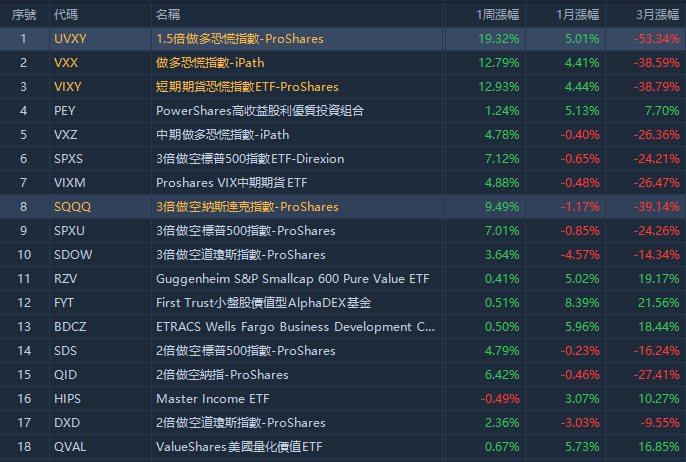
Task: Select the UVXY ticker code
Action: pos(70,39)
